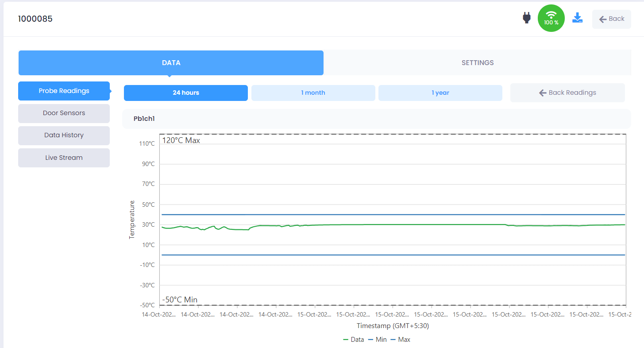Show 1 year of readings
This screenshot has height=348, width=644.
(x=440, y=93)
